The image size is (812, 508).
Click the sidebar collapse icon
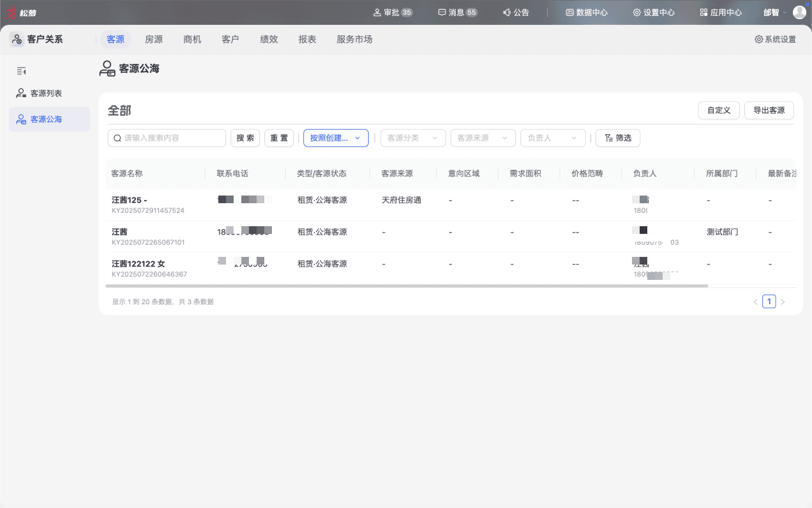point(22,71)
